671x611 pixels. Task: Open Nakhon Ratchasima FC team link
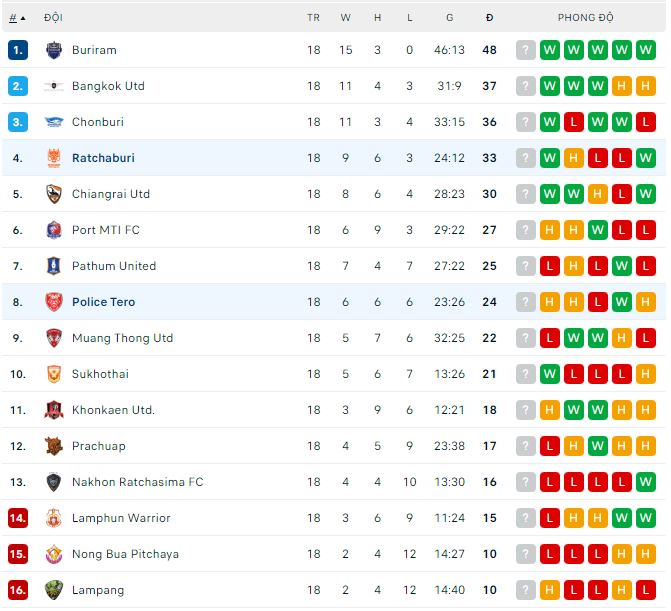click(137, 482)
